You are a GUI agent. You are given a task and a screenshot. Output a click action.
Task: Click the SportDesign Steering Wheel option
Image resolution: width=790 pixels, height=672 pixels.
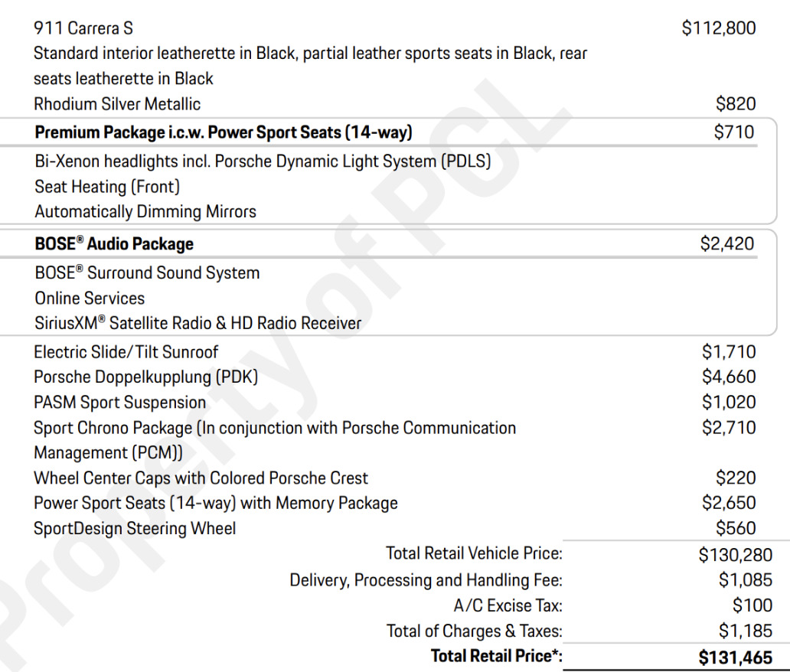tap(135, 529)
